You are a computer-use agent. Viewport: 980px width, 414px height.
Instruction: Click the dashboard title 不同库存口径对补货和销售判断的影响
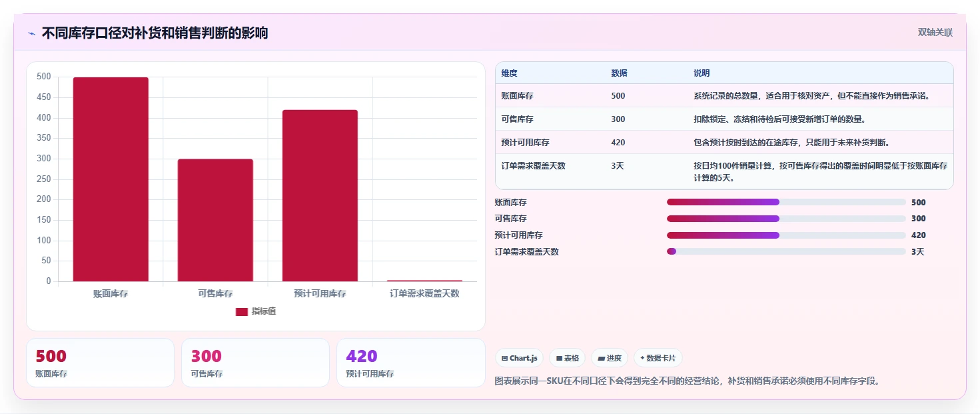point(155,33)
